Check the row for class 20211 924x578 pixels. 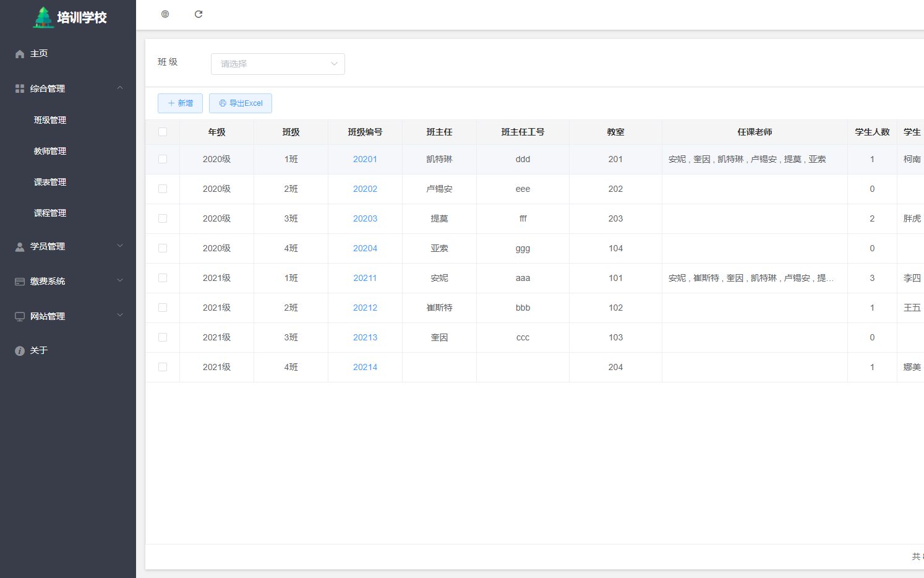[x=163, y=278]
